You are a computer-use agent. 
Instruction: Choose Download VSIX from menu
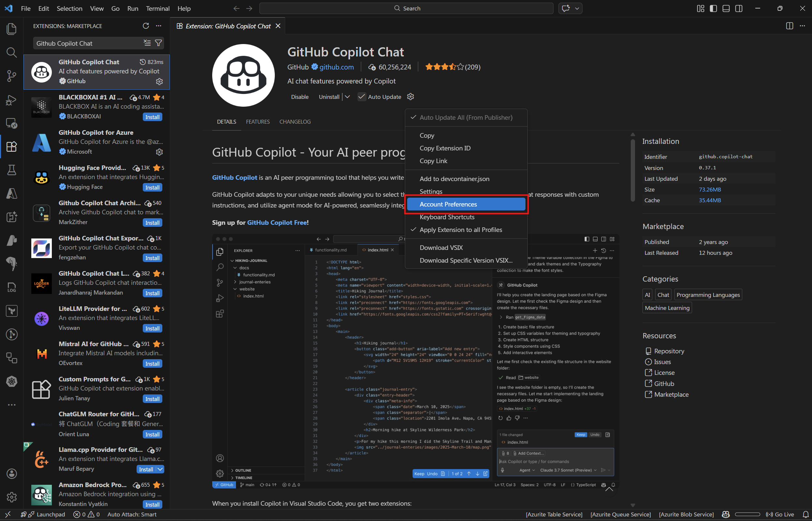coord(466,248)
